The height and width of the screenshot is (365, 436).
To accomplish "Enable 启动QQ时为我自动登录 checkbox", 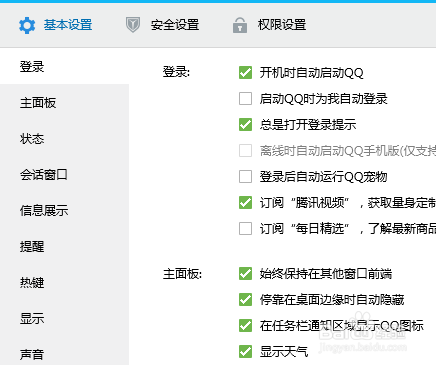I will point(245,99).
